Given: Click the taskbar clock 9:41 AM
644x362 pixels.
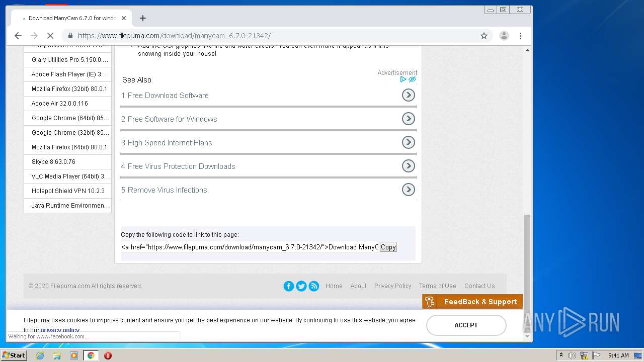Looking at the screenshot, I should tap(618, 355).
